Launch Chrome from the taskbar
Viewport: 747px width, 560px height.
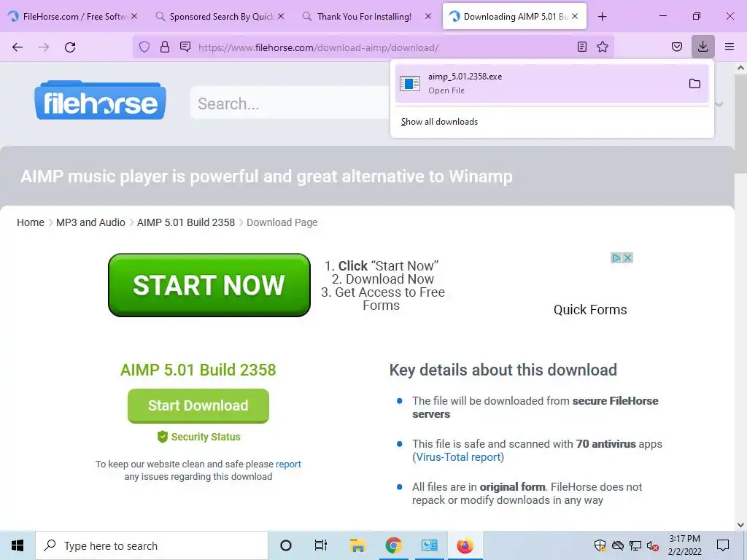coord(393,545)
